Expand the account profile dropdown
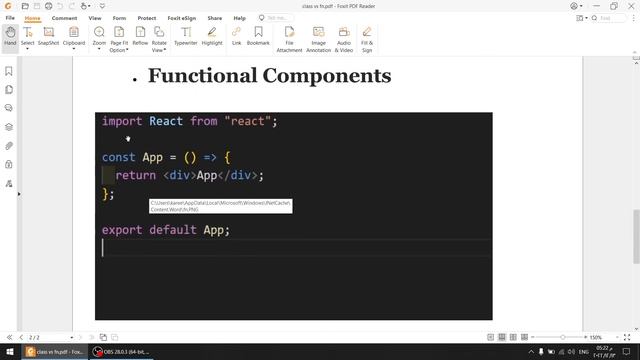Image resolution: width=640 pixels, height=360 pixels. (581, 6)
